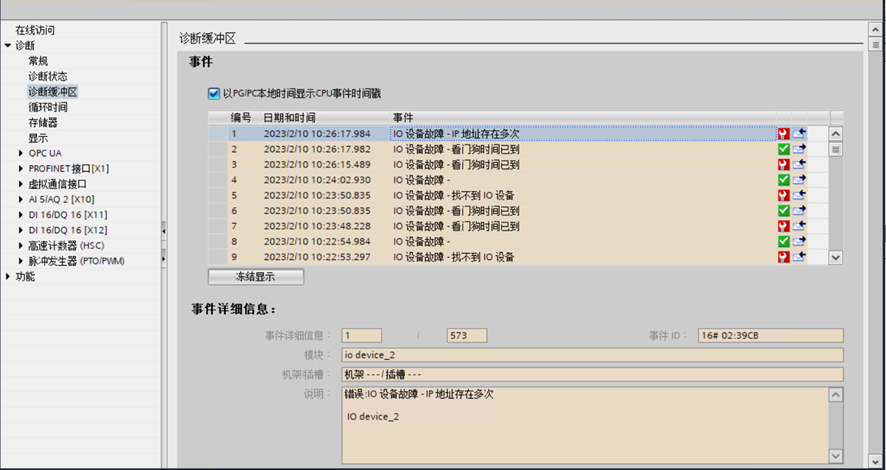Expand the DI 16/DQ 16 [X11] node

[21, 215]
